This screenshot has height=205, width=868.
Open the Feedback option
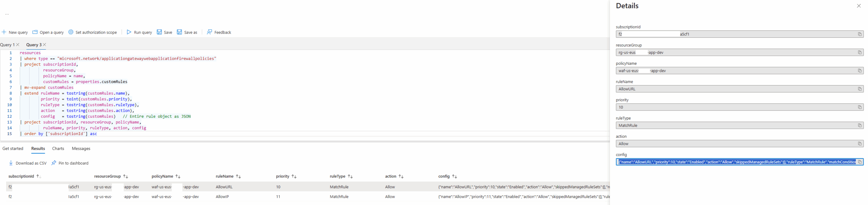tap(219, 32)
